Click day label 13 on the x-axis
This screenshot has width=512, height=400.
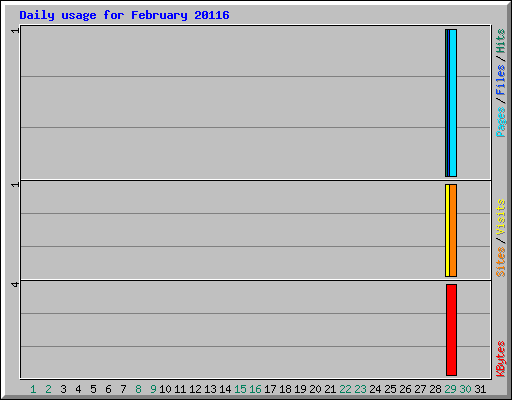(x=210, y=389)
